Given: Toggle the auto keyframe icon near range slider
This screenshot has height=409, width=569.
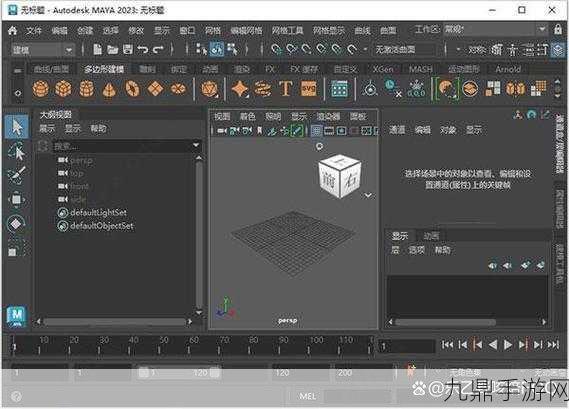Looking at the screenshot, I should (411, 371).
